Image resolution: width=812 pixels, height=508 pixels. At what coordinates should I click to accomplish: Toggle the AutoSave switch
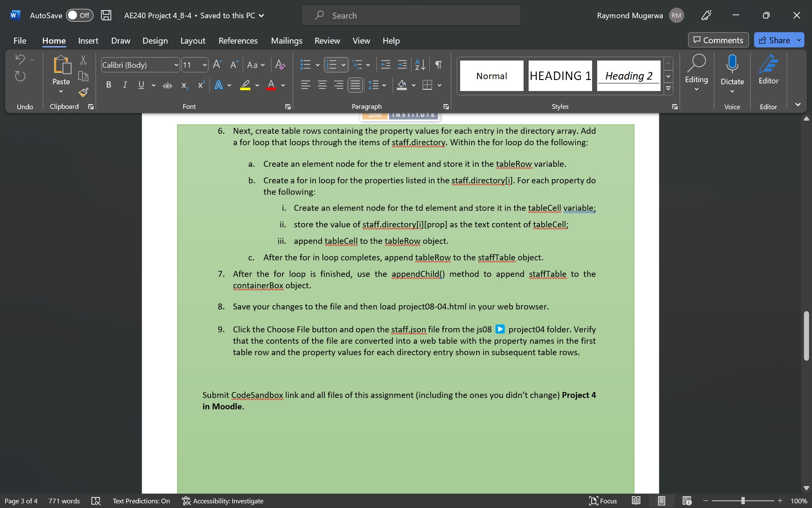[x=80, y=16]
